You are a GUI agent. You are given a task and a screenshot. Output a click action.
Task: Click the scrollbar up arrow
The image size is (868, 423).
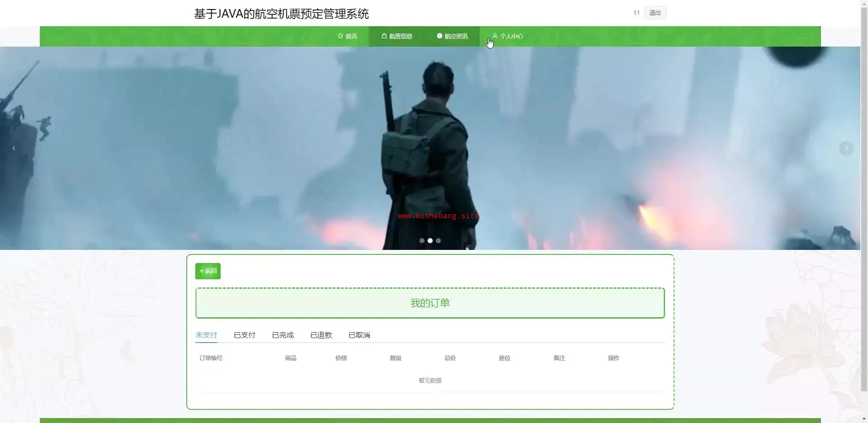pyautogui.click(x=864, y=4)
